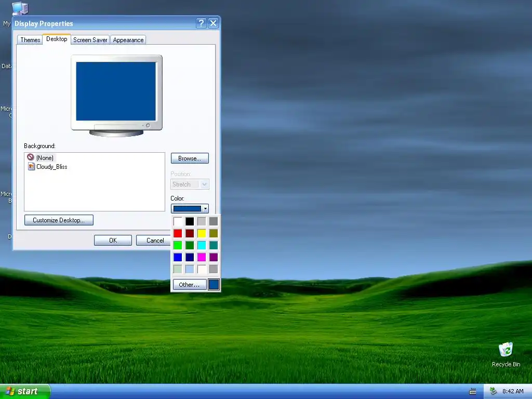Image resolution: width=532 pixels, height=399 pixels.
Task: Pick the dark gray swatch in top row
Action: 214,221
